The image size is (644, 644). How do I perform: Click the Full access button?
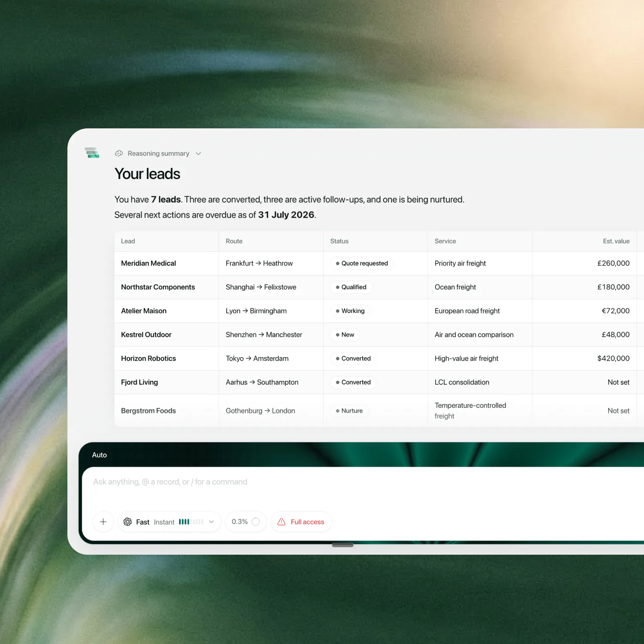point(301,522)
